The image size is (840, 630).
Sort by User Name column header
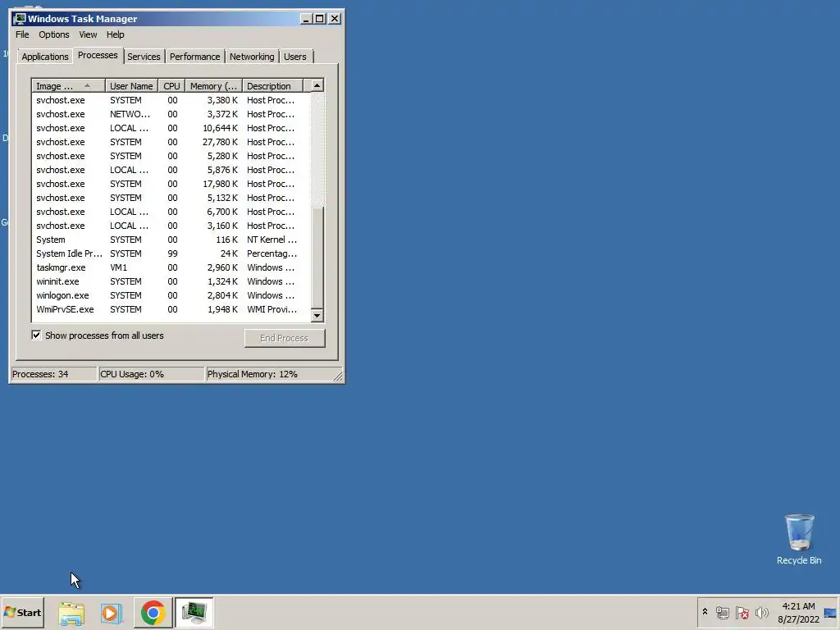(131, 85)
